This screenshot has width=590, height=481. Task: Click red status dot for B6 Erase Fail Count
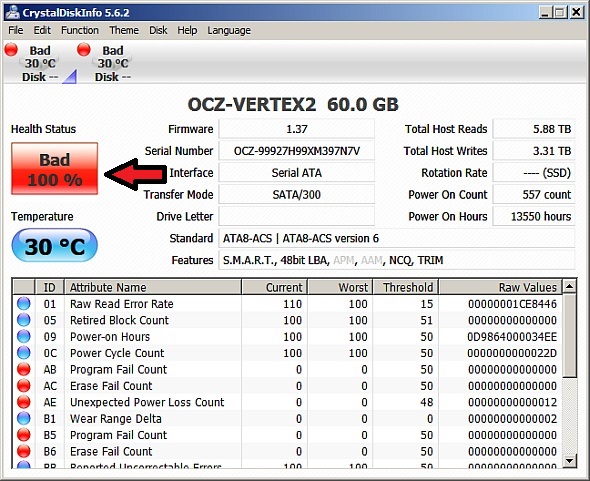[x=23, y=451]
